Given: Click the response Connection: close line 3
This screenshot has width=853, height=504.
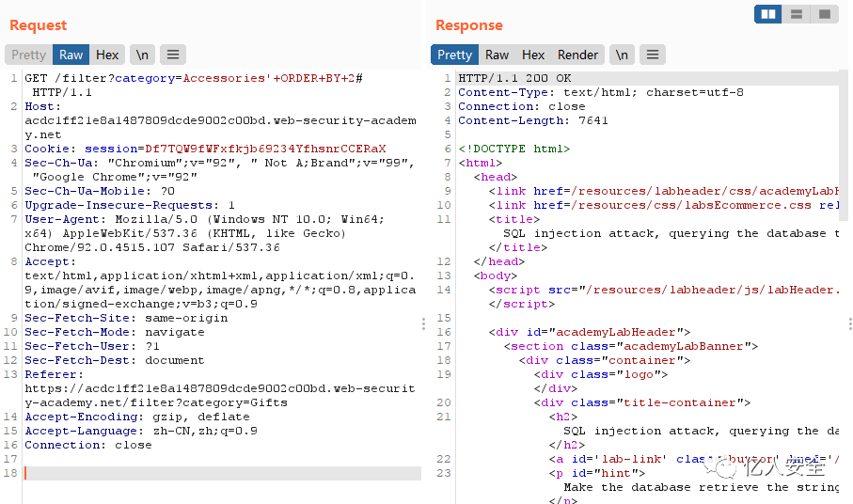Looking at the screenshot, I should (x=522, y=106).
